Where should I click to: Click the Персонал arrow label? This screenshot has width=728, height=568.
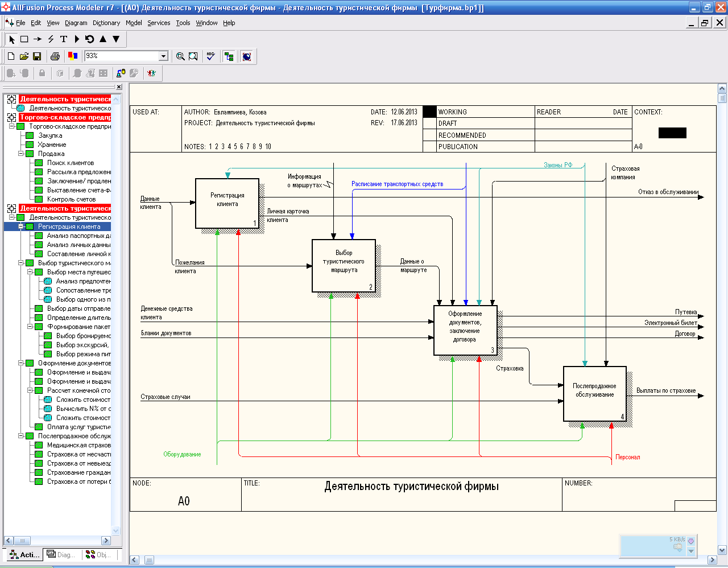tap(628, 457)
